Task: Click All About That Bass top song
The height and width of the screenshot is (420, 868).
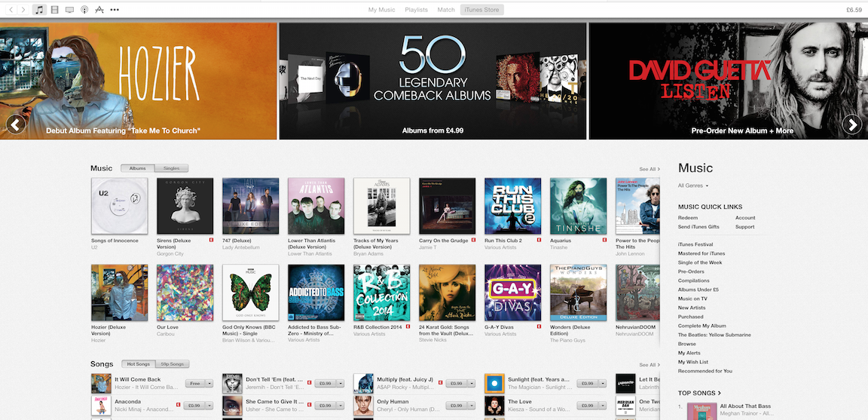Action: tap(744, 406)
